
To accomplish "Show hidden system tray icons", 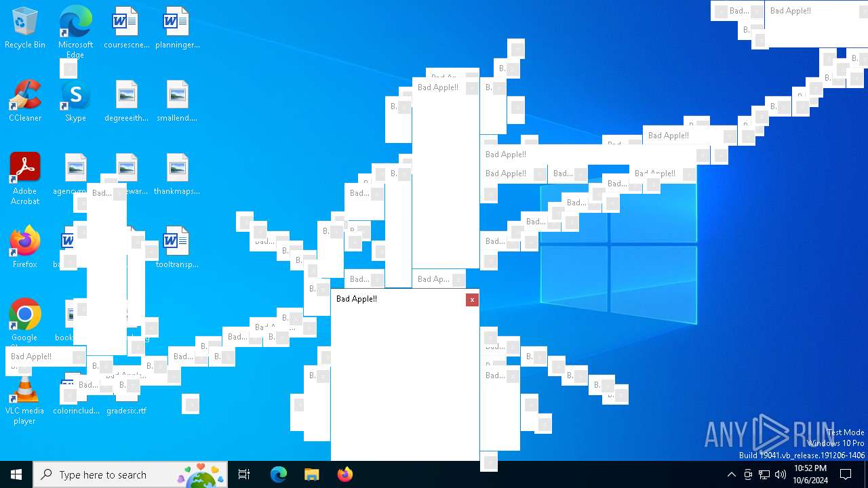I will pyautogui.click(x=731, y=474).
